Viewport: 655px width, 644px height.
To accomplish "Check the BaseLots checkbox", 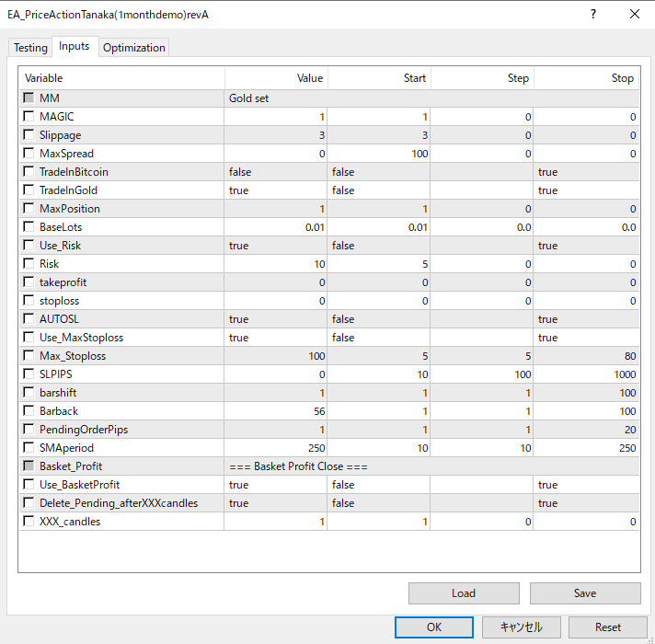I will [x=29, y=226].
